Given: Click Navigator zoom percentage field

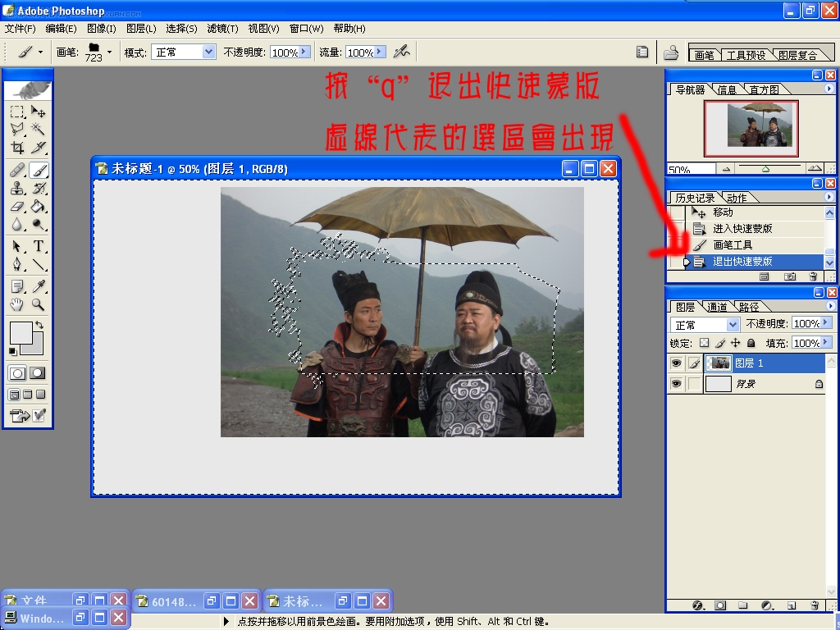Looking at the screenshot, I should pyautogui.click(x=691, y=169).
